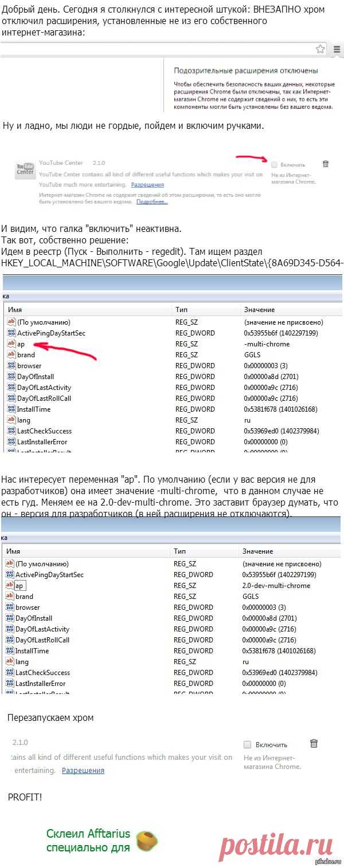Screen dimensions: 344x868
Task: Click the brand string icon in lower registry list
Action: [x=9, y=596]
